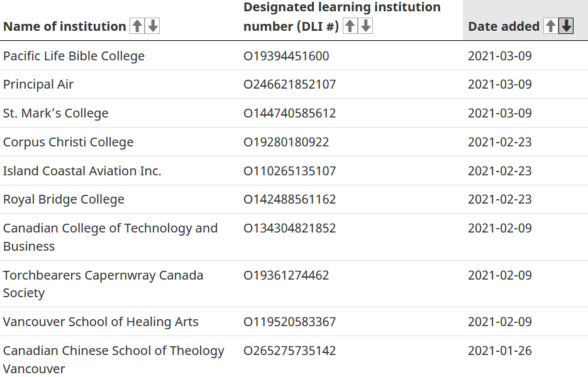
Task: Click the Name of institution column header
Action: coord(64,26)
